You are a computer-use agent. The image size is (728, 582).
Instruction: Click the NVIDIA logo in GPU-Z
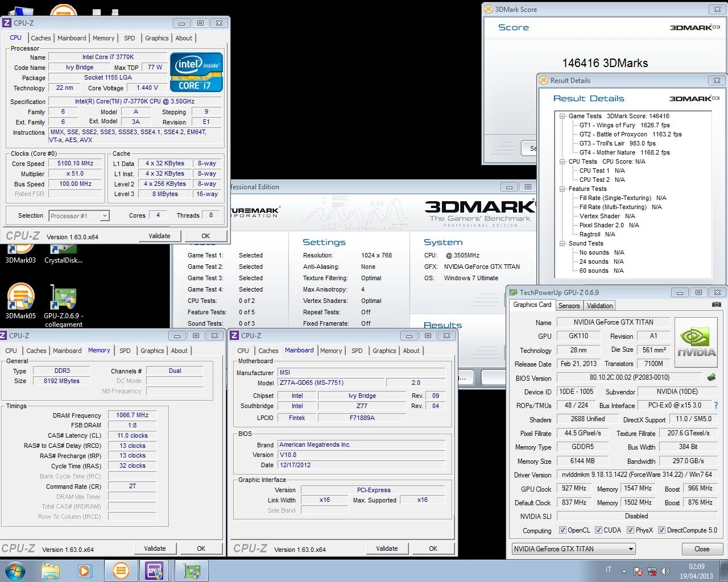pos(697,343)
